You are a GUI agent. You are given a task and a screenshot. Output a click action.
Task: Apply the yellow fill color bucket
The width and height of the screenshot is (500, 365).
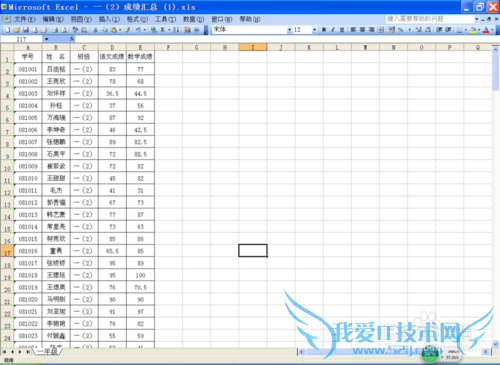click(473, 30)
